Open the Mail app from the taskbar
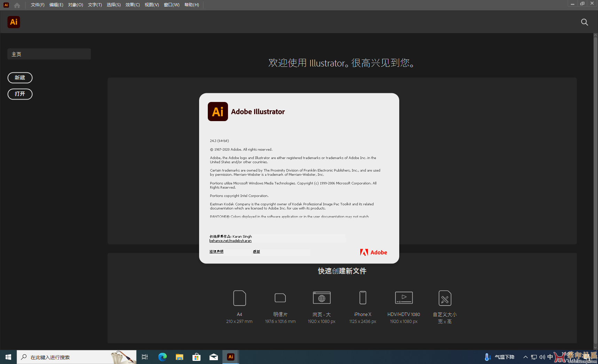This screenshot has width=598, height=364. 214,357
